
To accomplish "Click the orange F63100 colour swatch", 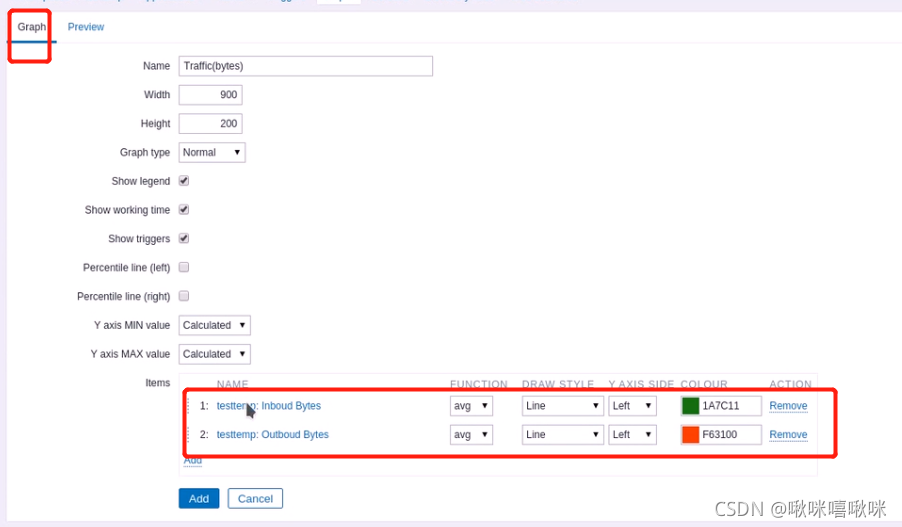I will click(x=690, y=434).
